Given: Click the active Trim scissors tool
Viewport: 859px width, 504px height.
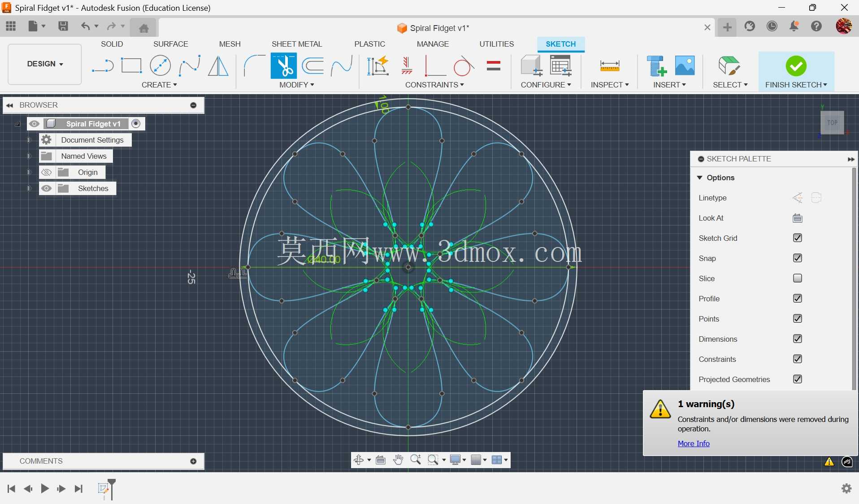Looking at the screenshot, I should [x=283, y=66].
